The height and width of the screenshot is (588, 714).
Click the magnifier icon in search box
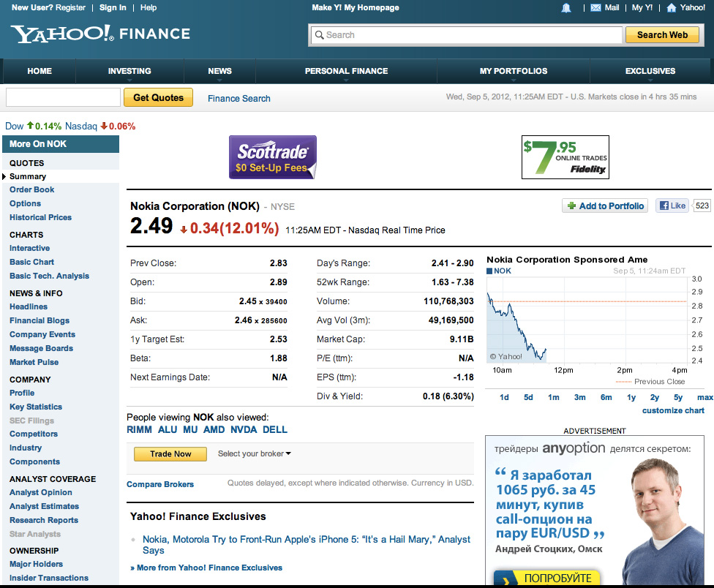(x=319, y=35)
